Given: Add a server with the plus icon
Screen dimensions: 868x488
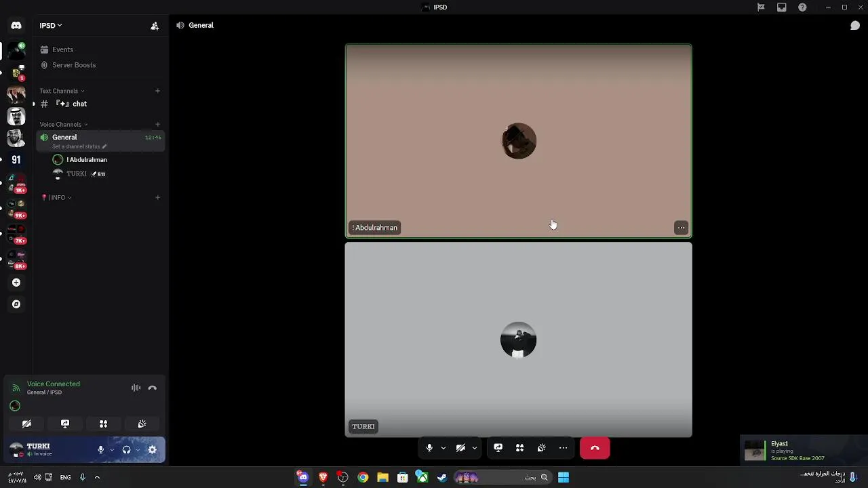Looking at the screenshot, I should (x=16, y=283).
